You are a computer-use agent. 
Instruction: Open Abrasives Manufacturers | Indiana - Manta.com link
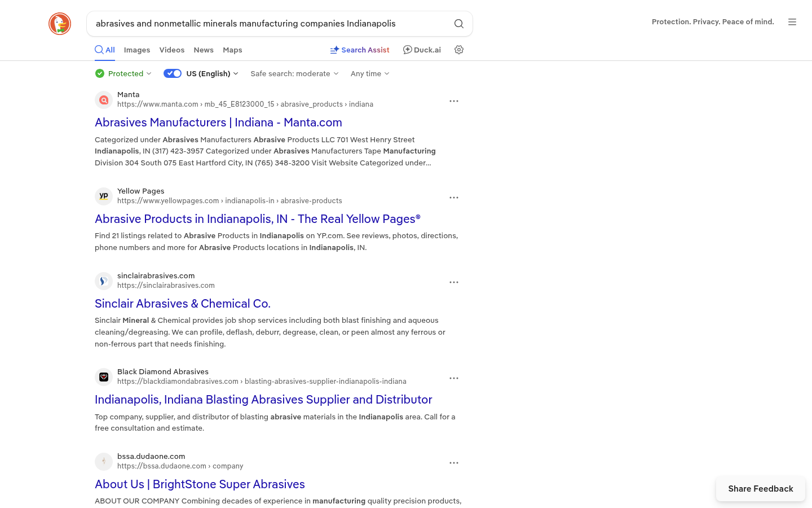click(x=218, y=122)
